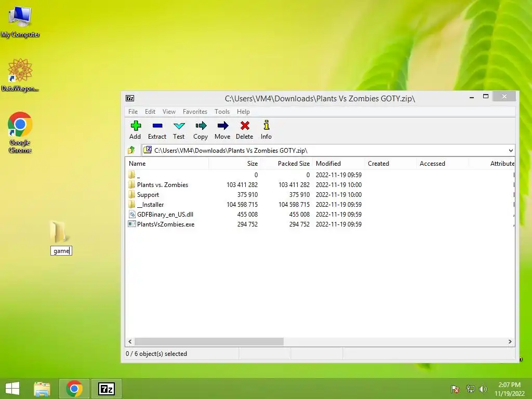The width and height of the screenshot is (532, 399).
Task: Click the taskbar clock and date
Action: pos(509,389)
